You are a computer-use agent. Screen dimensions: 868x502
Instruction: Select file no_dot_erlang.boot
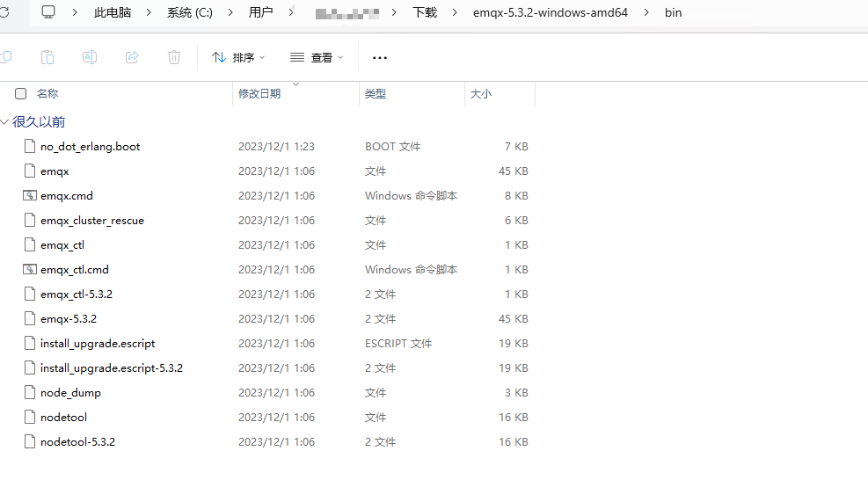pyautogui.click(x=91, y=147)
